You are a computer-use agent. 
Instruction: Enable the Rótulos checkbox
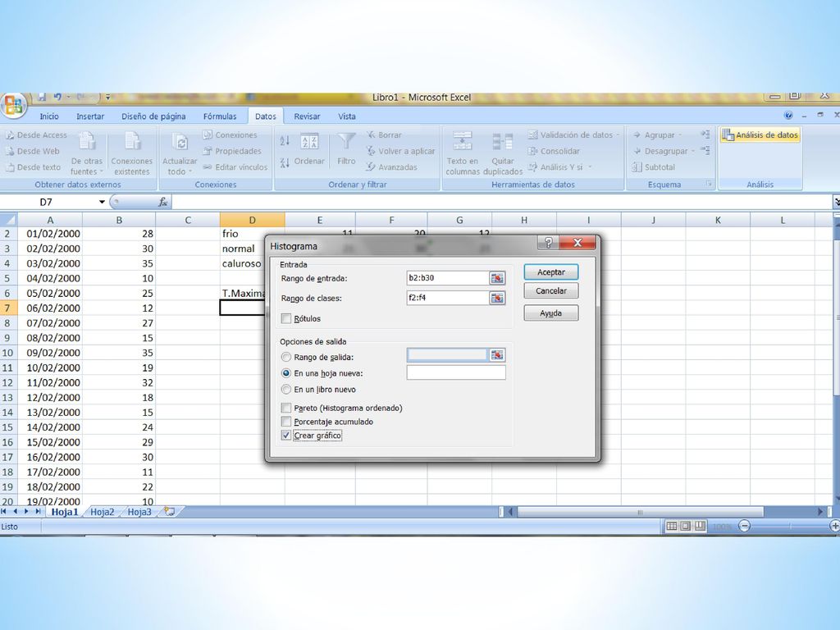click(x=286, y=319)
